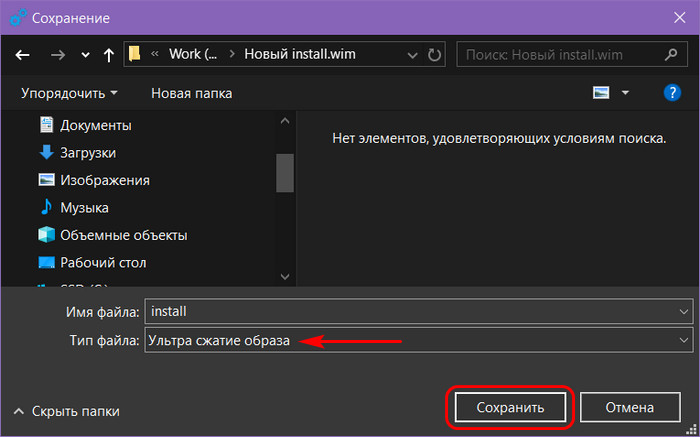Go up one folder level
The height and width of the screenshot is (437, 700).
[x=108, y=55]
